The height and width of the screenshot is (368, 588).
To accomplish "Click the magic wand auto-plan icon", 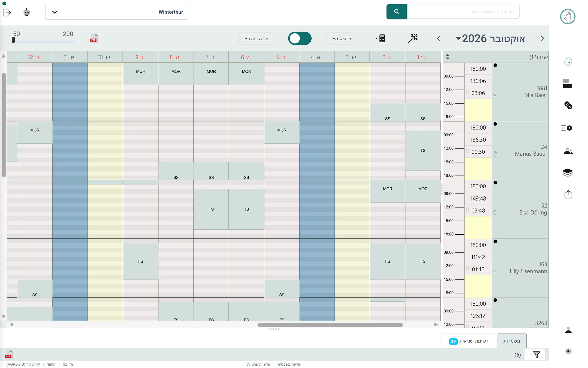I will tap(413, 38).
